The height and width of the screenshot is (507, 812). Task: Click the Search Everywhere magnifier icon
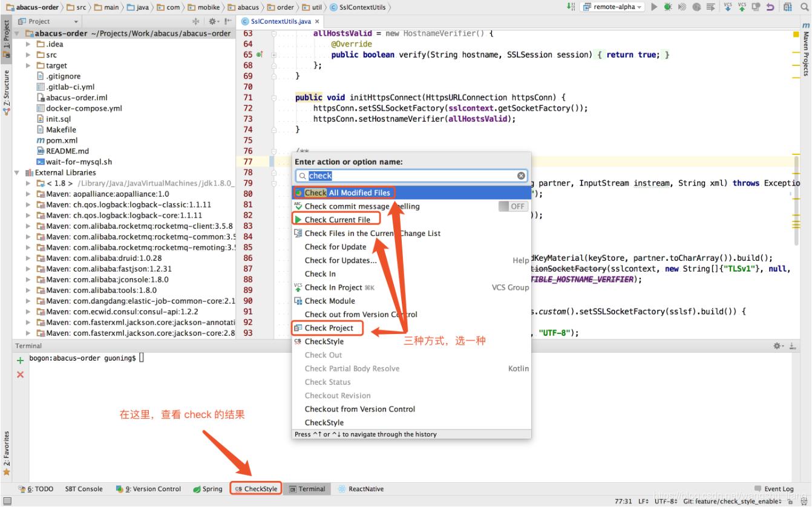[804, 7]
